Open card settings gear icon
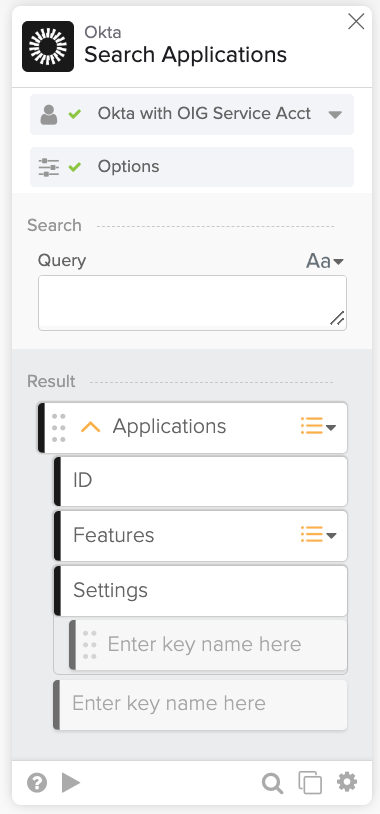Viewport: 380px width, 814px height. tap(347, 782)
